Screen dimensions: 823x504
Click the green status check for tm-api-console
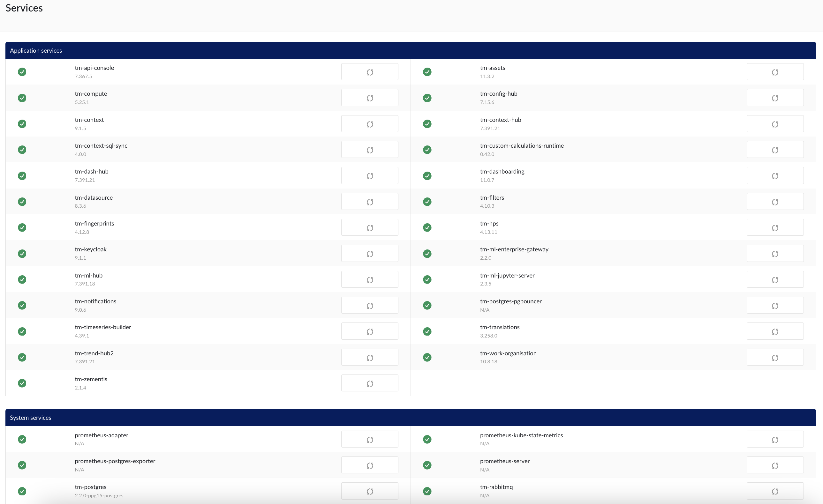pos(22,72)
